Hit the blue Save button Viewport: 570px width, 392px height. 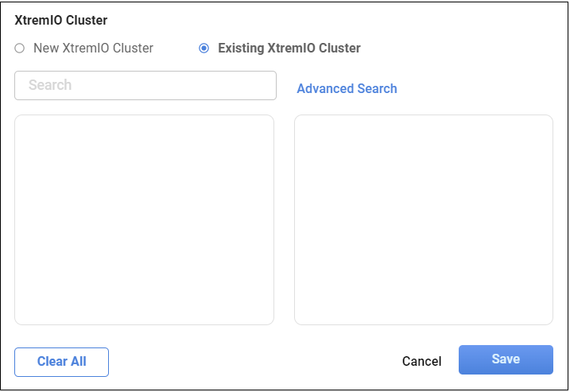pyautogui.click(x=506, y=359)
